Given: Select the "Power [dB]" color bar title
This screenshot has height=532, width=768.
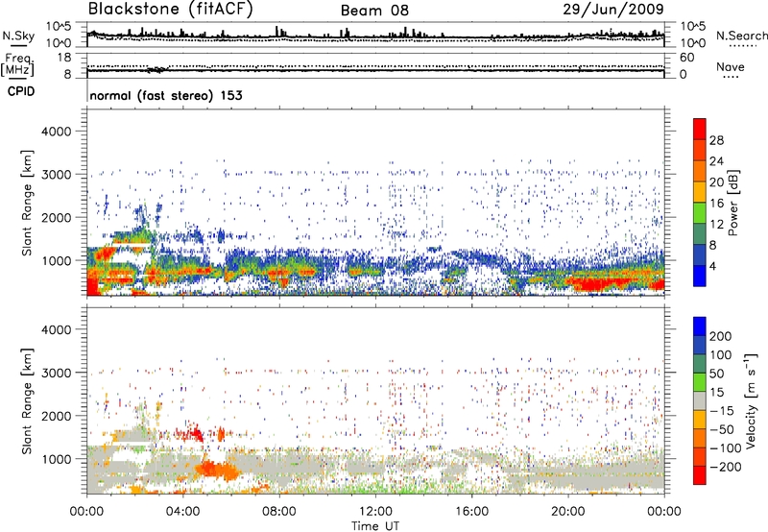Looking at the screenshot, I should [x=733, y=203].
